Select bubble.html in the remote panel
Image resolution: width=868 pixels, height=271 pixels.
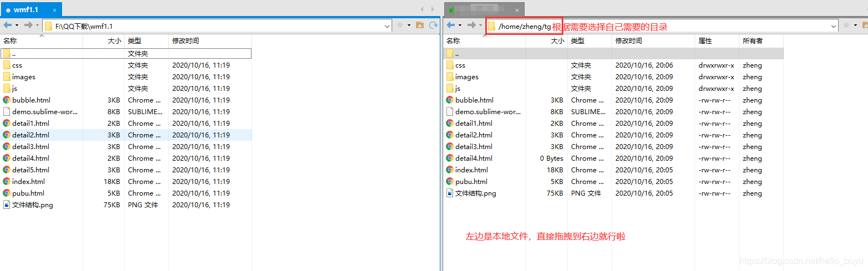(x=614, y=100)
